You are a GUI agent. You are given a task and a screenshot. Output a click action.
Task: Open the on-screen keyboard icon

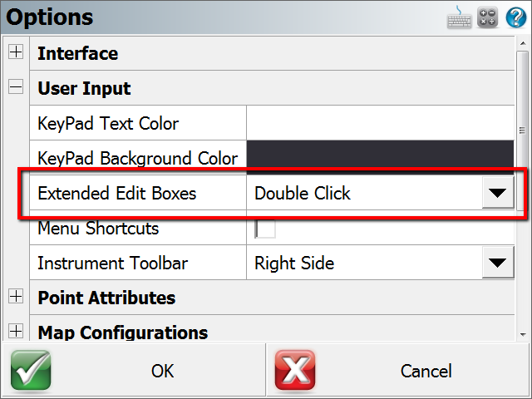(x=459, y=17)
